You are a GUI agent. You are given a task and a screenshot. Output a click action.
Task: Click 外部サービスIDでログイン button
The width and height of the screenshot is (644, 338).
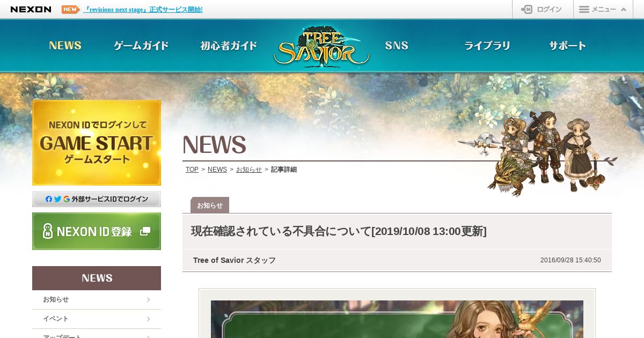pyautogui.click(x=97, y=199)
